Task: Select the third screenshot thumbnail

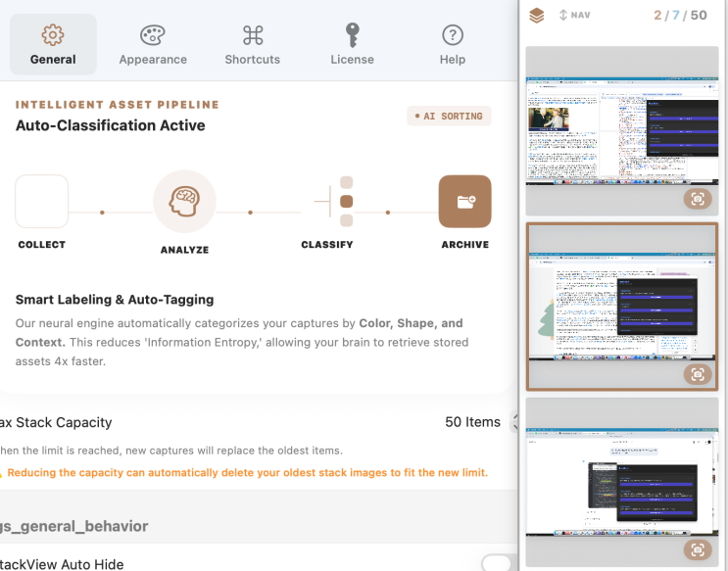Action: pos(622,482)
